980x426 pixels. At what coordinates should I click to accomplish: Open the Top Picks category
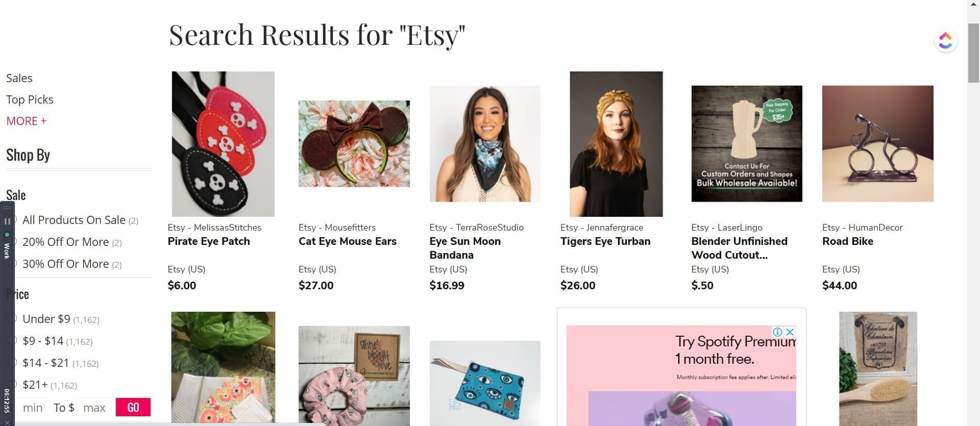(30, 99)
